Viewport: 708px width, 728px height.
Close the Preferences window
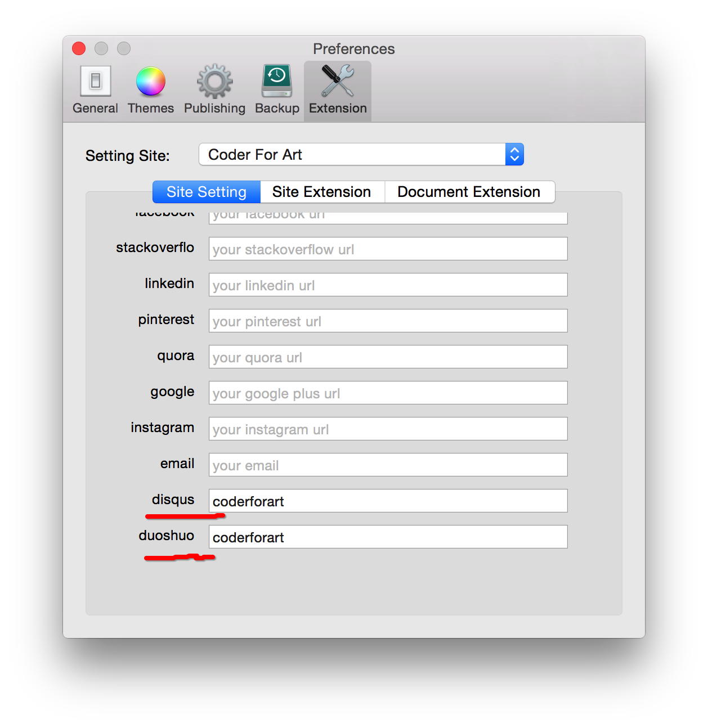79,48
